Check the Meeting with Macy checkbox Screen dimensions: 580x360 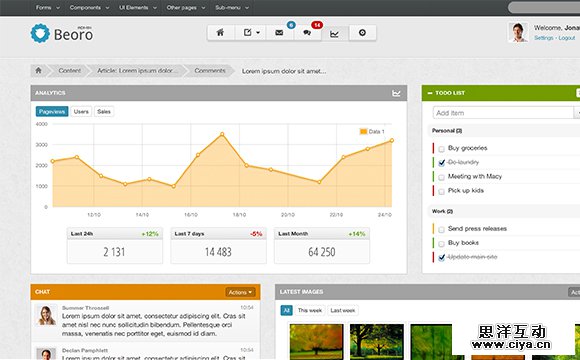(x=441, y=178)
